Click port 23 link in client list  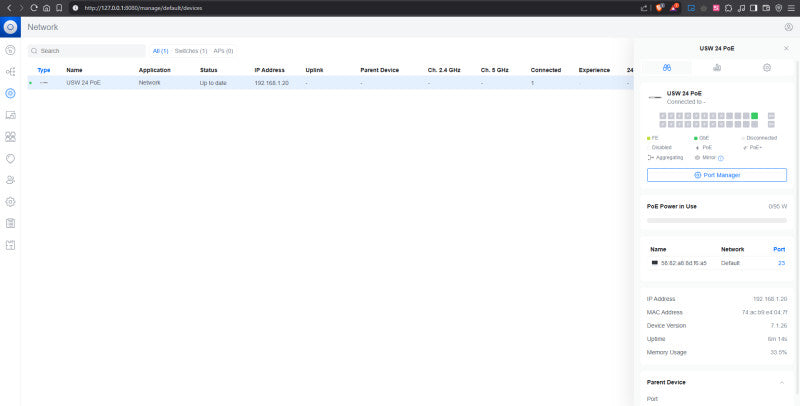click(782, 263)
